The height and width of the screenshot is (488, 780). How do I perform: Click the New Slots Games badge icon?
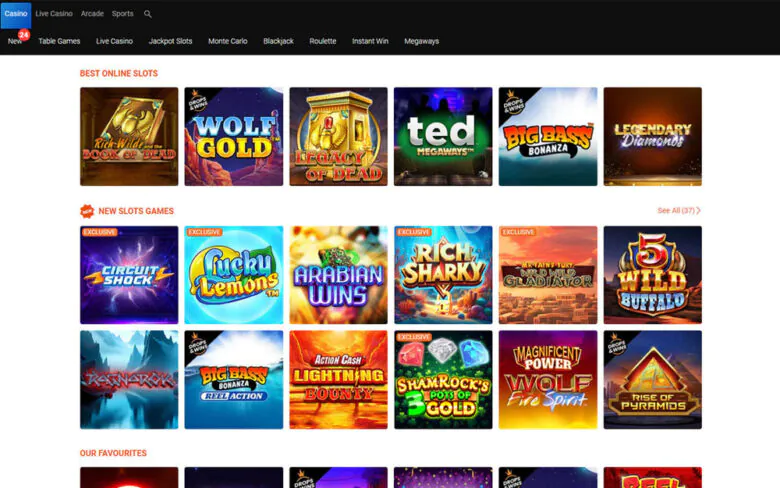point(87,211)
